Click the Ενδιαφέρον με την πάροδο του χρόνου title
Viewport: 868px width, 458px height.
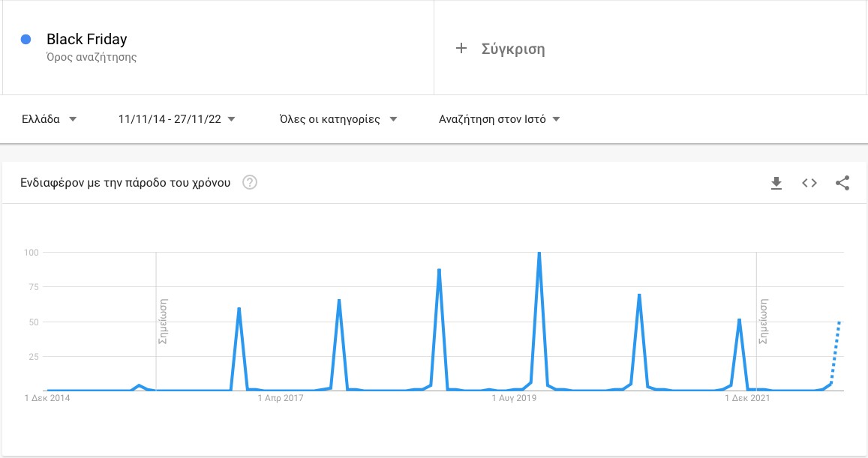(125, 183)
